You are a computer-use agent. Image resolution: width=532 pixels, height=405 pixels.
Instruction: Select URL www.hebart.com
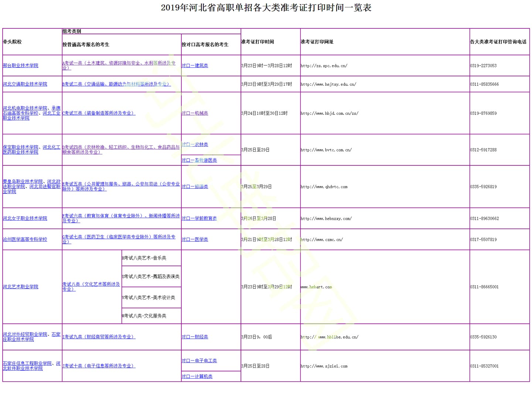tap(316, 287)
